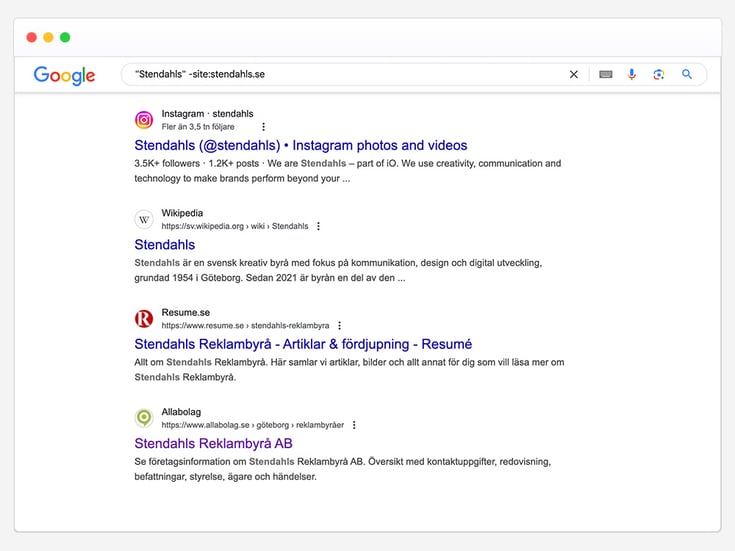Click the Resume.se red R favicon
This screenshot has width=735, height=551.
point(144,319)
